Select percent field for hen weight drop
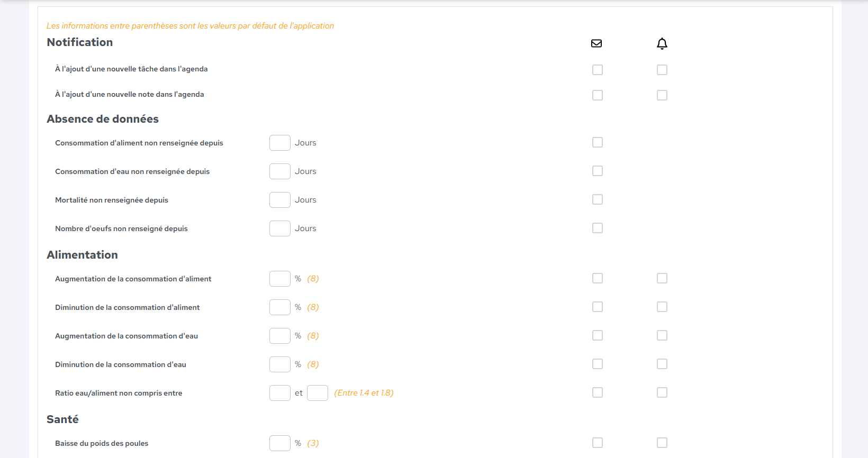 pyautogui.click(x=279, y=443)
